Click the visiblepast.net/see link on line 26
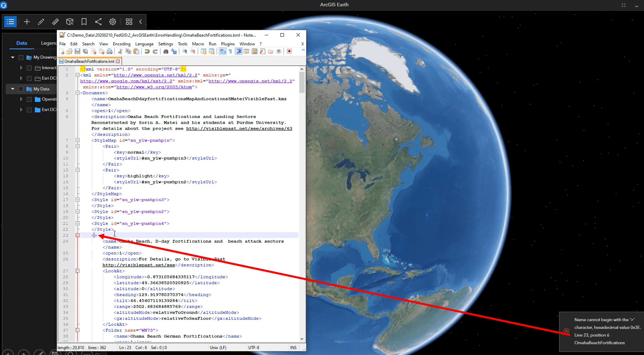644x355 pixels. tap(139, 265)
